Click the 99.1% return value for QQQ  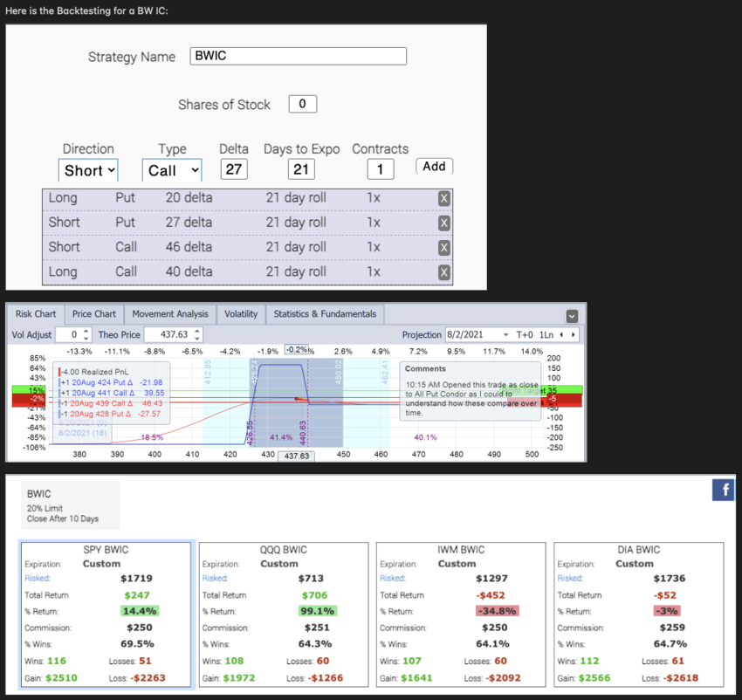317,611
